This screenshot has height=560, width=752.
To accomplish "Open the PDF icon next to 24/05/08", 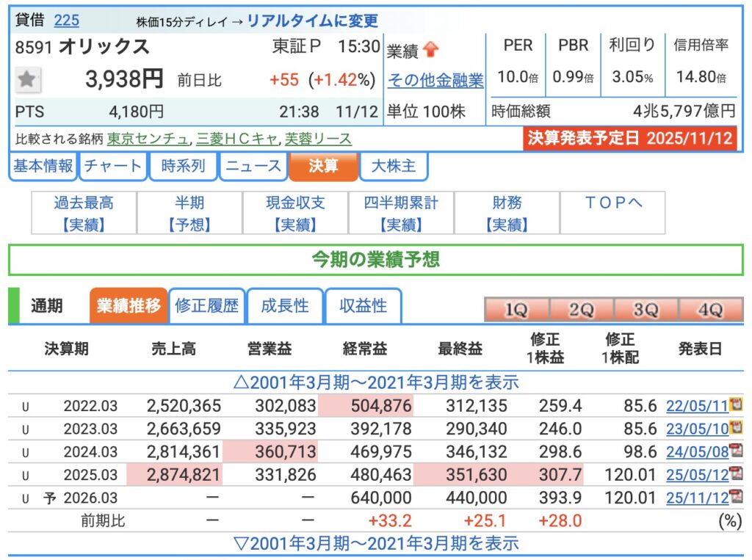I will point(736,451).
